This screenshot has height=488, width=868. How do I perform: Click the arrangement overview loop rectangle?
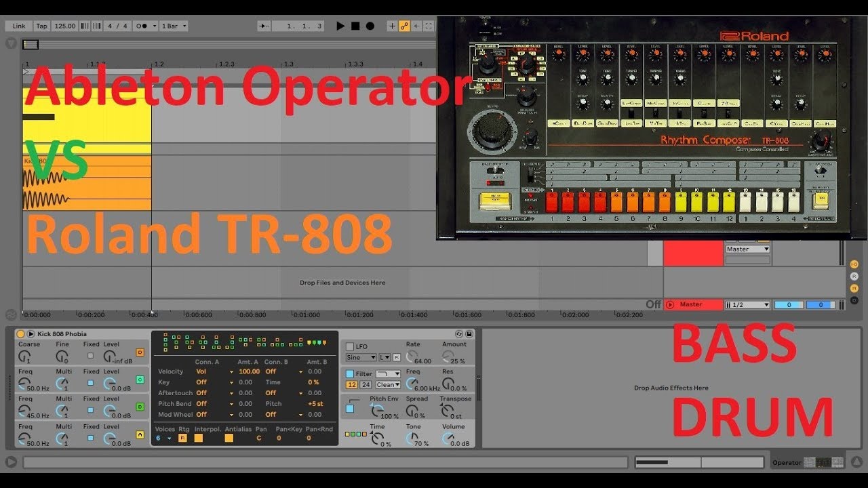coord(31,45)
